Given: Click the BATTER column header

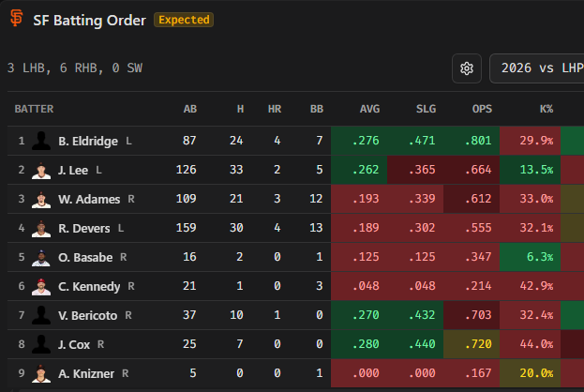Looking at the screenshot, I should point(34,109).
